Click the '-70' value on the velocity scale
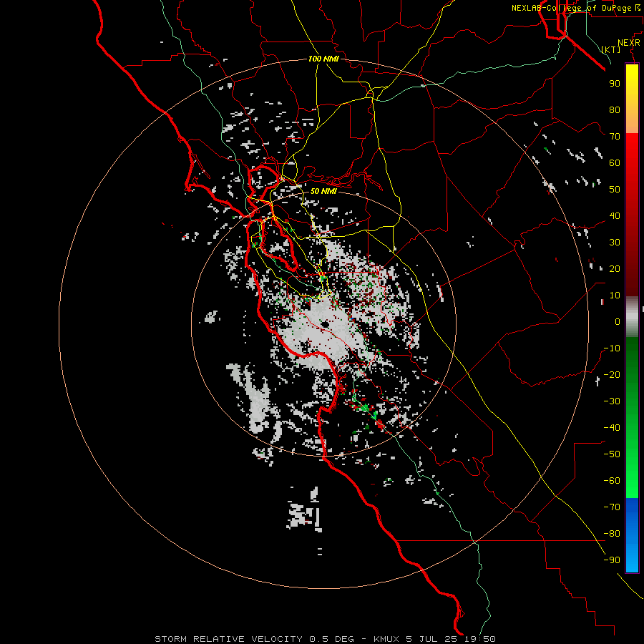 click(612, 507)
